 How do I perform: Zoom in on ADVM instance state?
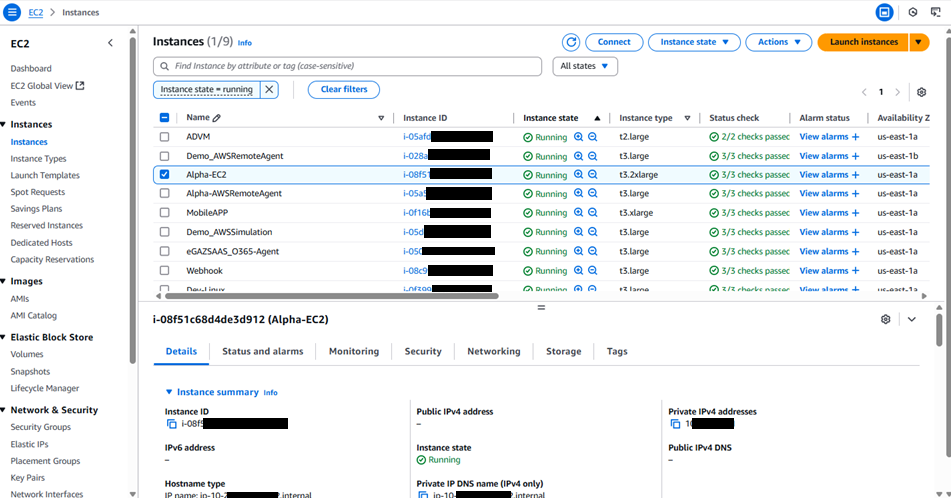coord(578,137)
